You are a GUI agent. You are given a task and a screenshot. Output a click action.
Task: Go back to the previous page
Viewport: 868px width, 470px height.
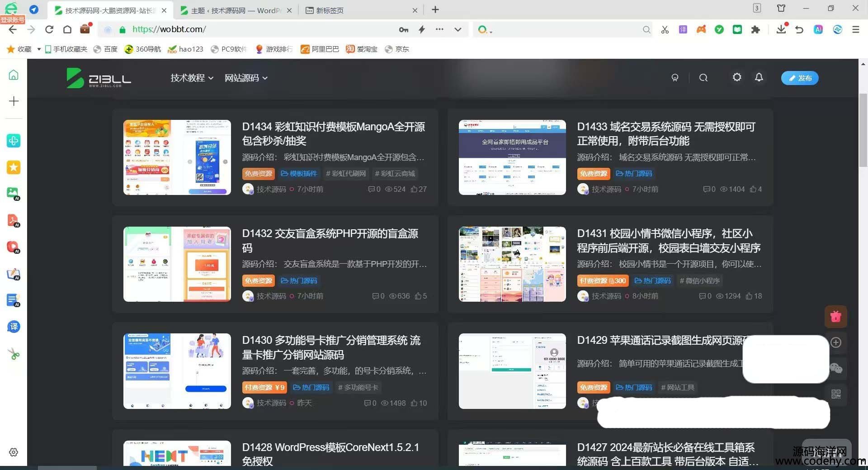coord(13,29)
